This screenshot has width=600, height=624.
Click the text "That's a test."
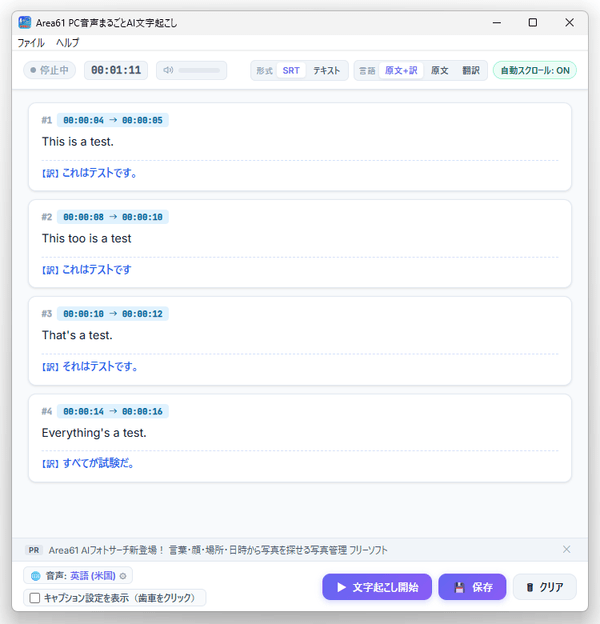(x=77, y=335)
